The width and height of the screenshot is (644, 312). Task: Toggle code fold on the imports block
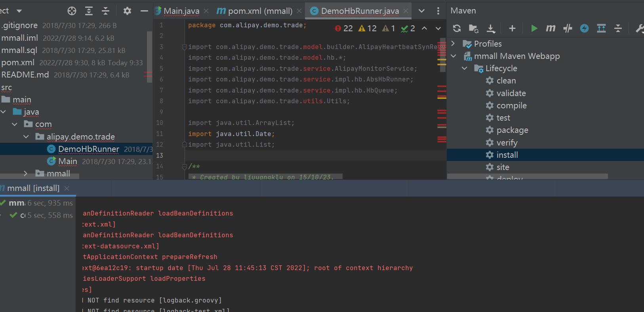184,47
